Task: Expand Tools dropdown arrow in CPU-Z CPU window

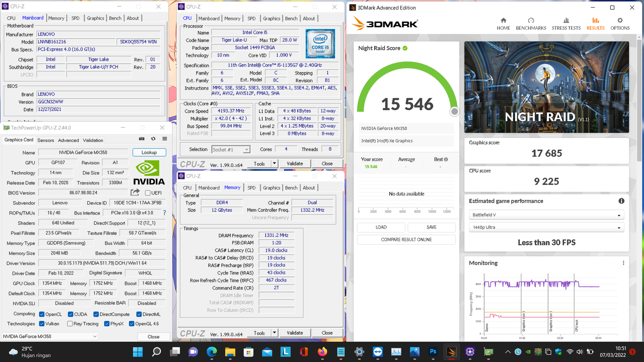Action: pyautogui.click(x=274, y=164)
